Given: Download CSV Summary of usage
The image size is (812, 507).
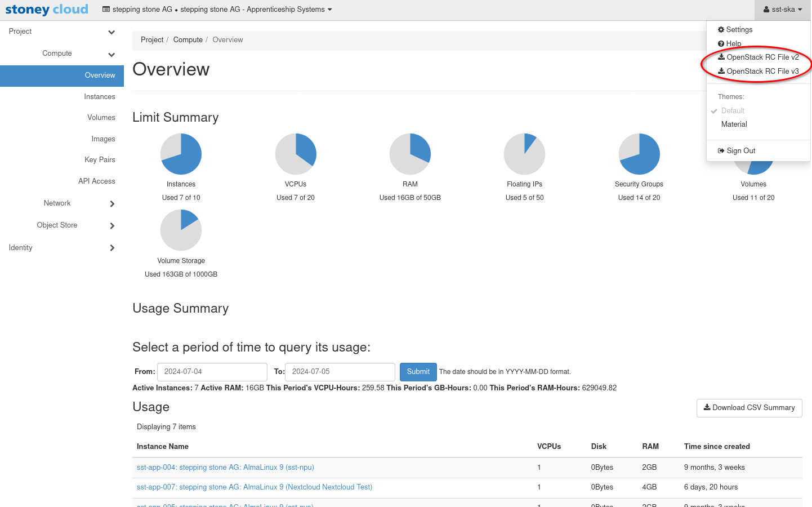Looking at the screenshot, I should [x=749, y=408].
